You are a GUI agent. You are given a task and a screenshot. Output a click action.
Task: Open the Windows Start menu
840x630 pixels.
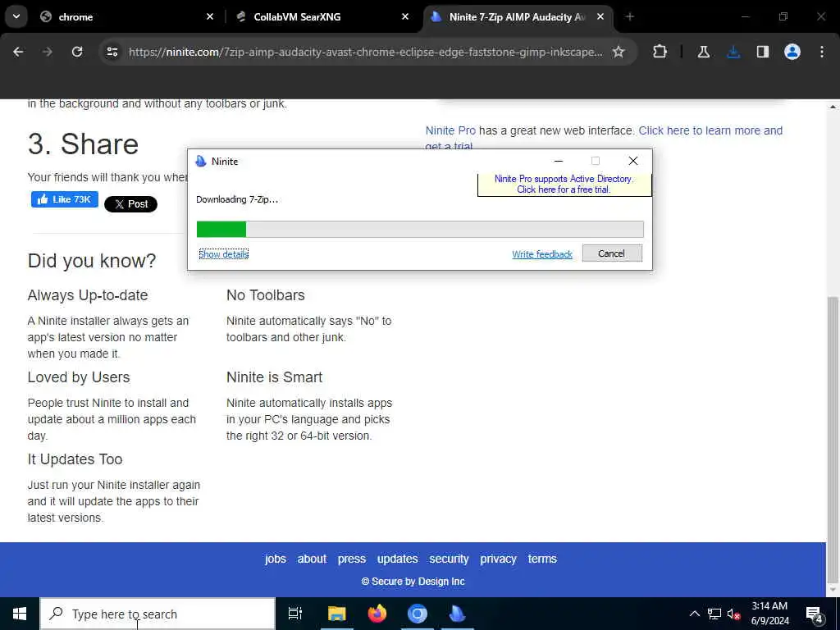tap(20, 614)
